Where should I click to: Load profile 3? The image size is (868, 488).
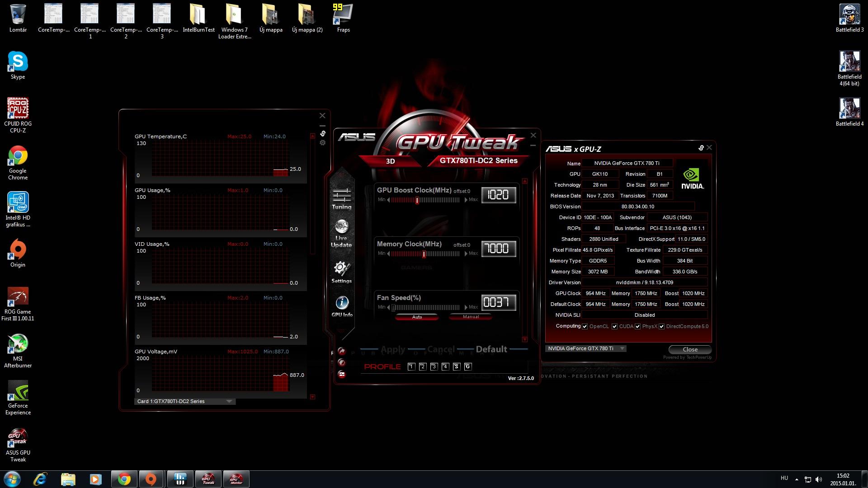pyautogui.click(x=434, y=366)
